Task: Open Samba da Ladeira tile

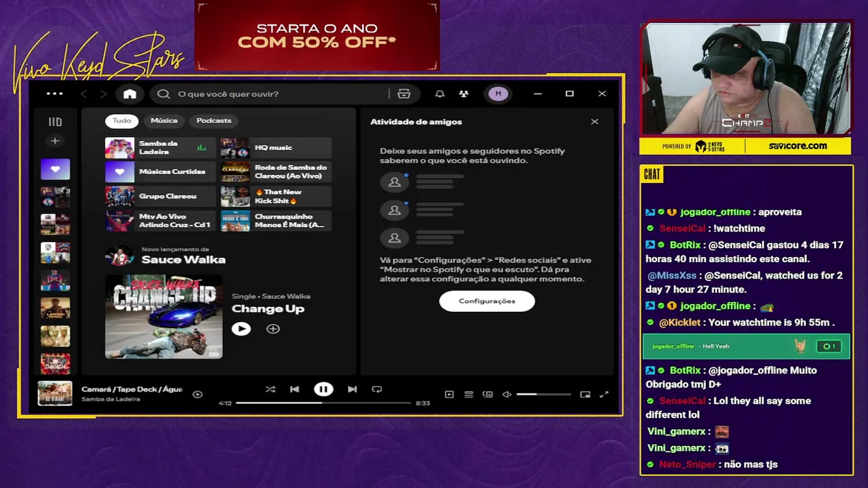Action: [160, 148]
